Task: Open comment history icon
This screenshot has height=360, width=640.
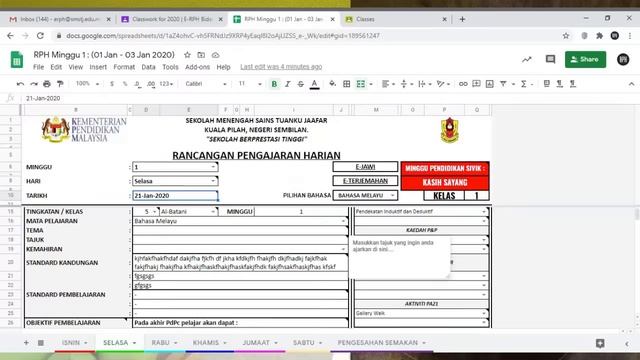Action: (550, 60)
